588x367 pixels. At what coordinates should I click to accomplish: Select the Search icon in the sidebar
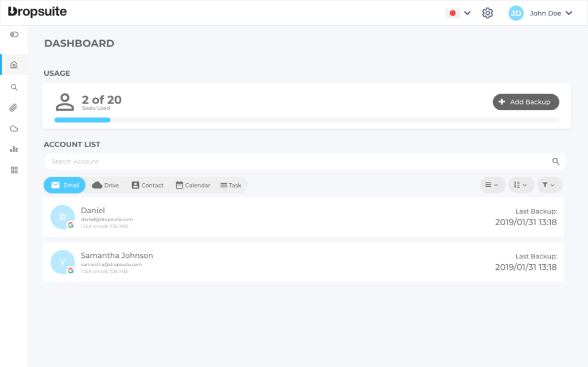click(13, 87)
